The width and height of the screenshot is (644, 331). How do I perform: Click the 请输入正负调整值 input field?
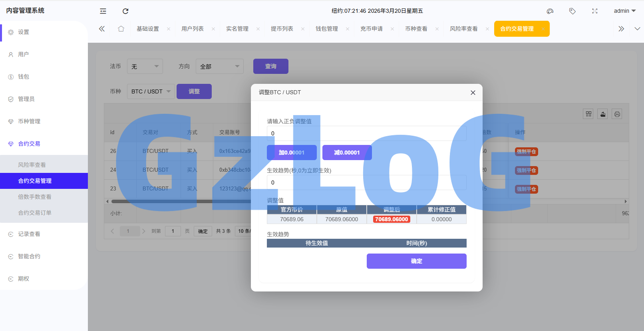[x=366, y=133]
